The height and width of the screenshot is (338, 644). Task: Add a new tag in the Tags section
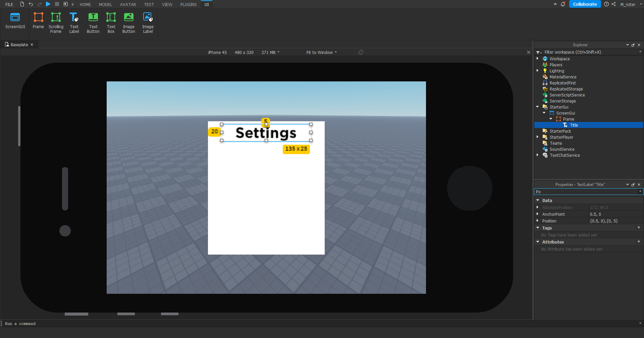click(639, 227)
